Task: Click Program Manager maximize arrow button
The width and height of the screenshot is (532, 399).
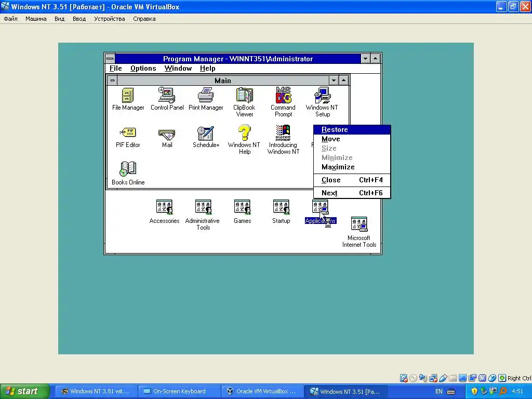Action: 375,59
